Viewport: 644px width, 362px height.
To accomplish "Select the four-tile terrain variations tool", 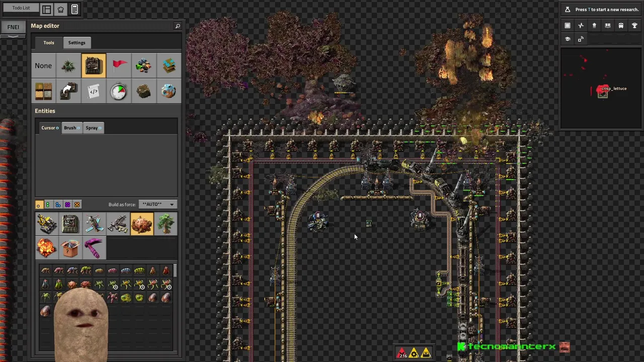I will click(43, 91).
